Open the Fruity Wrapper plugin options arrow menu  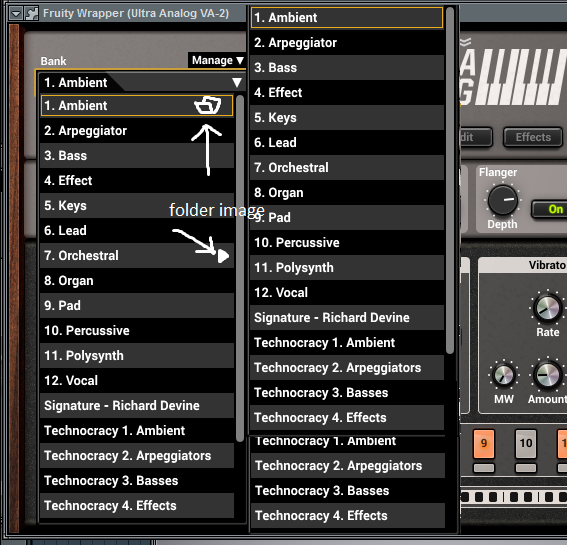click(x=16, y=14)
